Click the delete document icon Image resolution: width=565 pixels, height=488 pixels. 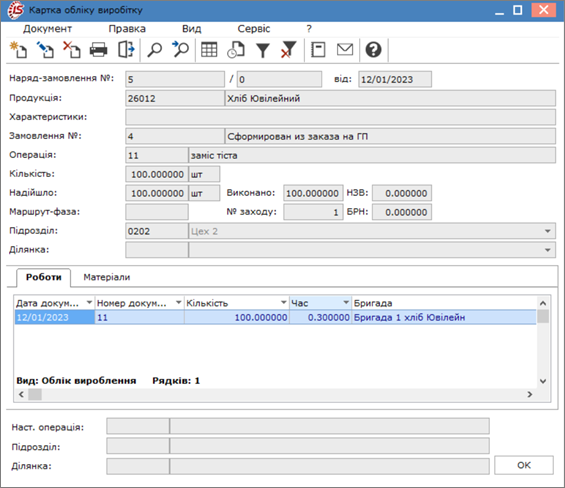pyautogui.click(x=72, y=50)
